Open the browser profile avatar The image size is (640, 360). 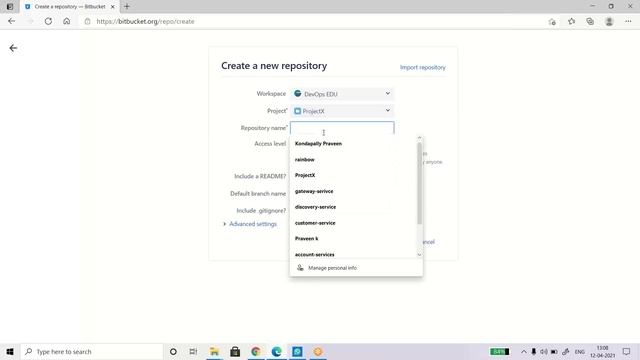click(609, 21)
